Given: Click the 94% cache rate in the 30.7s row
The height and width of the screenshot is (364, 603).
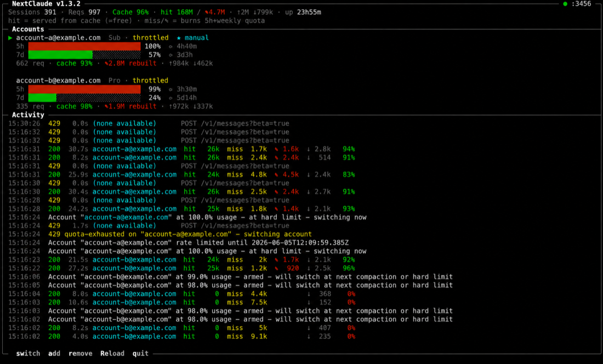Looking at the screenshot, I should 349,149.
